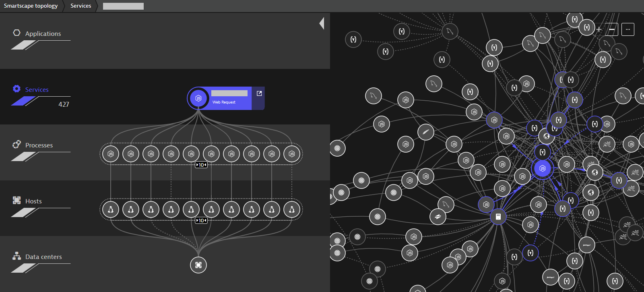Open the more options ellipsis button
The image size is (644, 292).
pos(628,29)
